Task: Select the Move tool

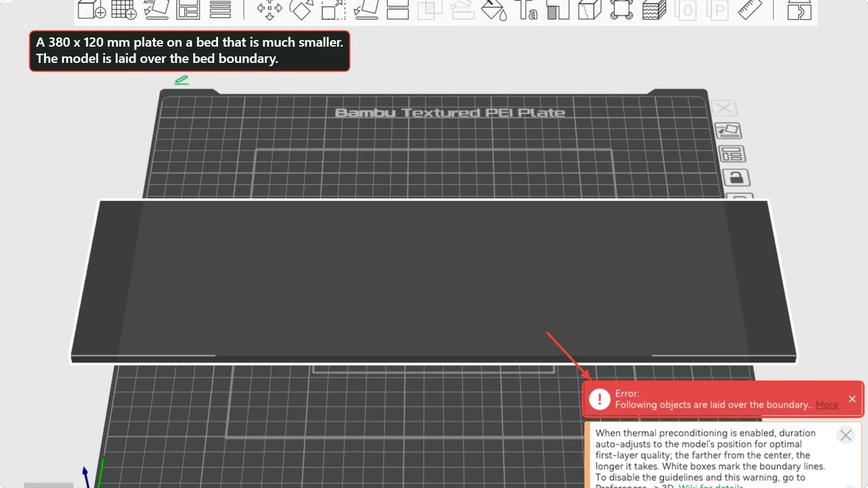Action: (269, 9)
